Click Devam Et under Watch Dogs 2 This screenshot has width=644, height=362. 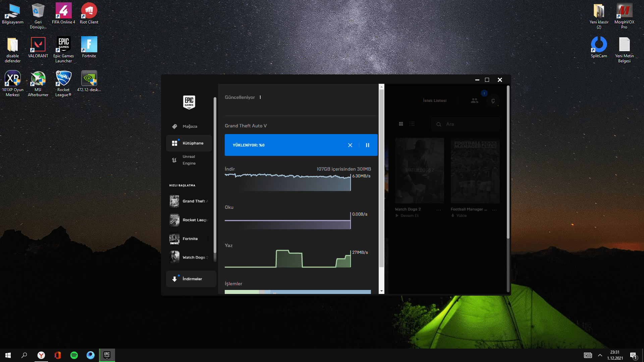pos(407,216)
